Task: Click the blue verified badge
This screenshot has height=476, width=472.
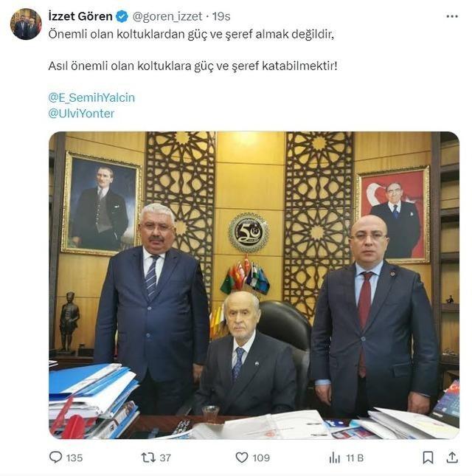Action: (122, 16)
